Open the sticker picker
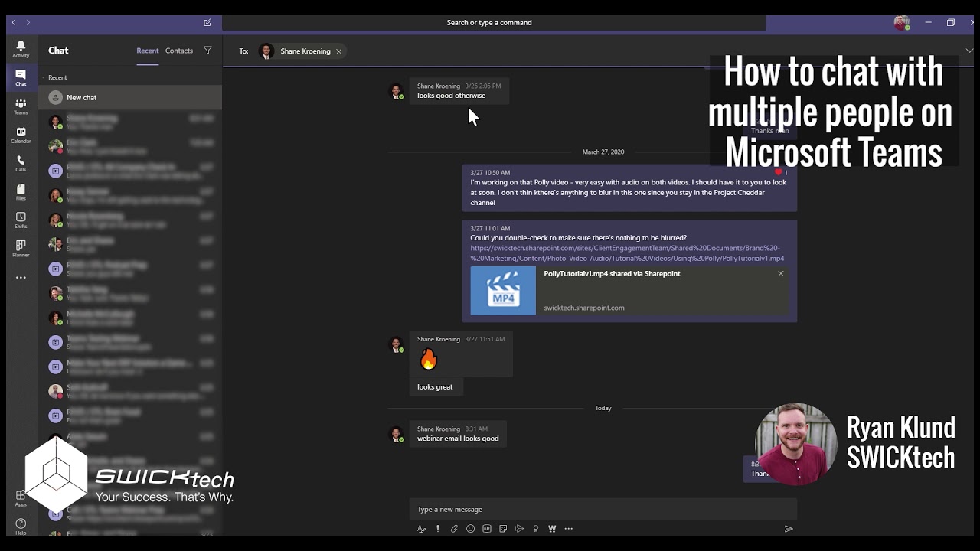Screen dimensions: 980x551 (503, 528)
